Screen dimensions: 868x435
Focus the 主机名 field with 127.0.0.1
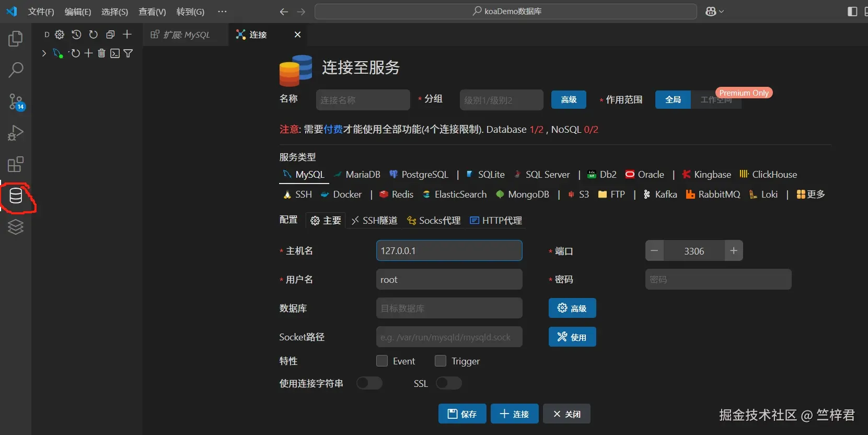(x=449, y=250)
